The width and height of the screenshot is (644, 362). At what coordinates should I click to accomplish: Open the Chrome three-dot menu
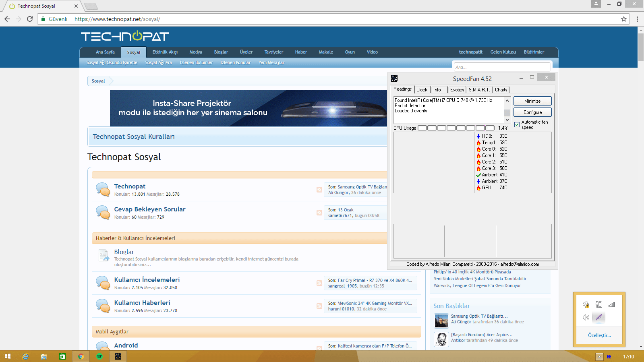[637, 19]
